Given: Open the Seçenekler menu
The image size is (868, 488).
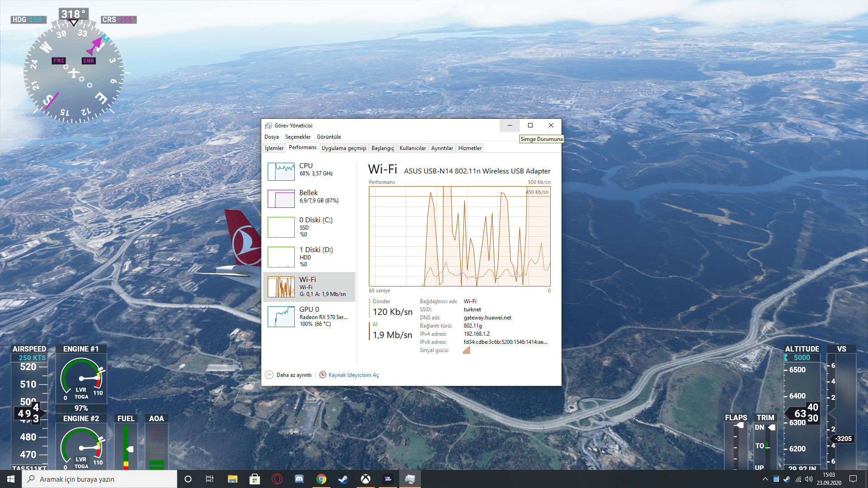Looking at the screenshot, I should pos(297,137).
